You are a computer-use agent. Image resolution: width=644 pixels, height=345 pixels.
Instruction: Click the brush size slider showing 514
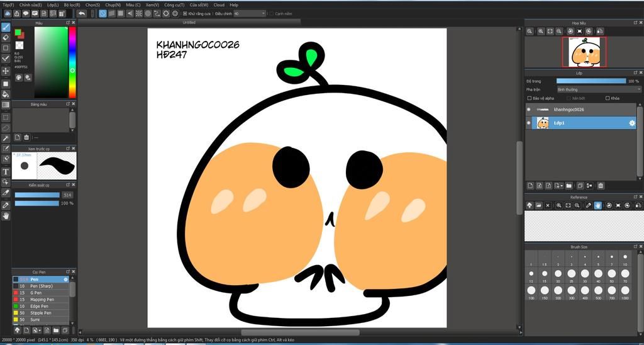[37, 195]
